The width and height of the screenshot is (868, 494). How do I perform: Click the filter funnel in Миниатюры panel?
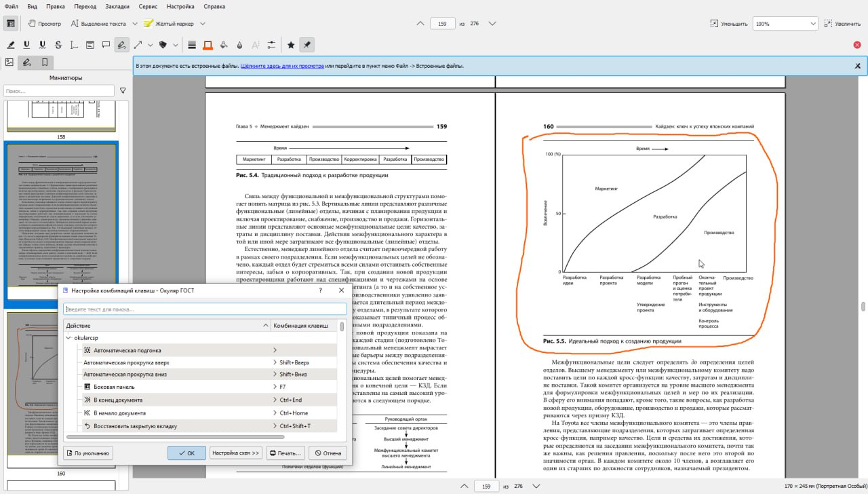click(x=122, y=90)
